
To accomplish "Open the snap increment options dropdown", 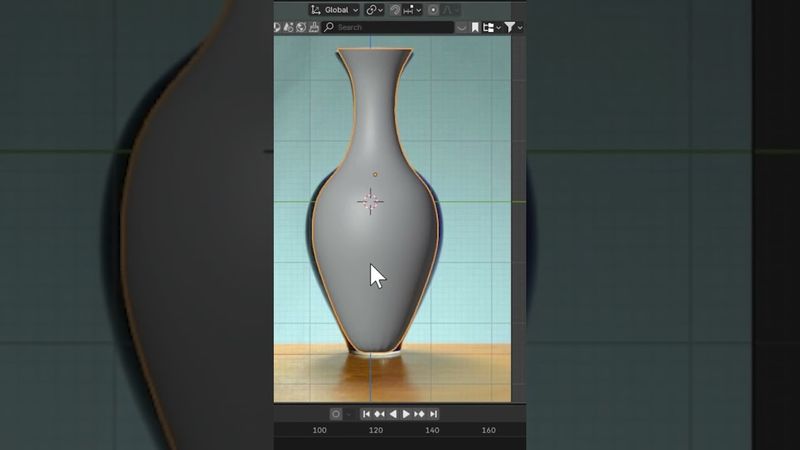I will (x=413, y=10).
